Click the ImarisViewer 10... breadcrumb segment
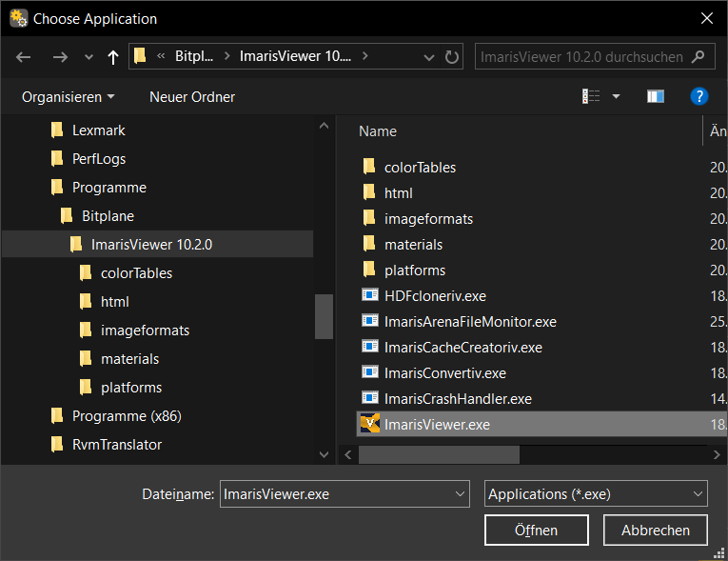This screenshot has height=561, width=728. click(x=295, y=56)
